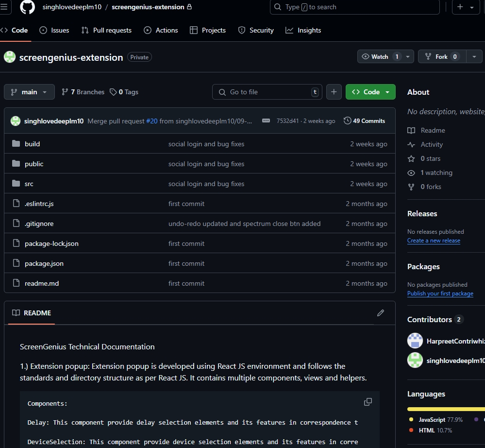The width and height of the screenshot is (485, 448).
Task: Click the build folder icon
Action: click(x=16, y=144)
